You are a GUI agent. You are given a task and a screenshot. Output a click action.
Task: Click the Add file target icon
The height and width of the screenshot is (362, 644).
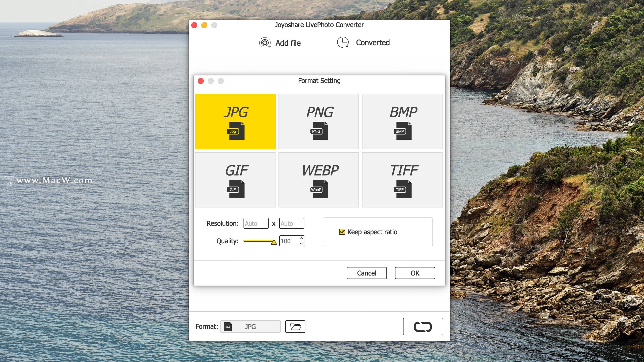coord(265,43)
